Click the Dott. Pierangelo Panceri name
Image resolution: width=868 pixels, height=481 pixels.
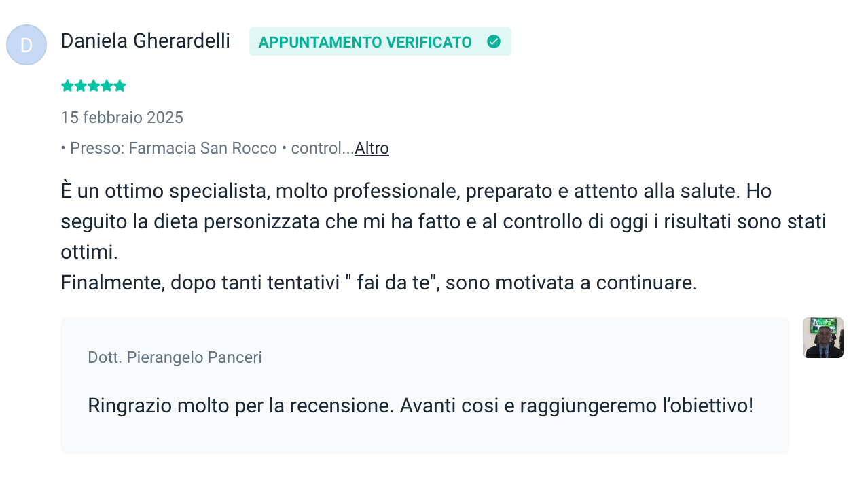point(175,357)
